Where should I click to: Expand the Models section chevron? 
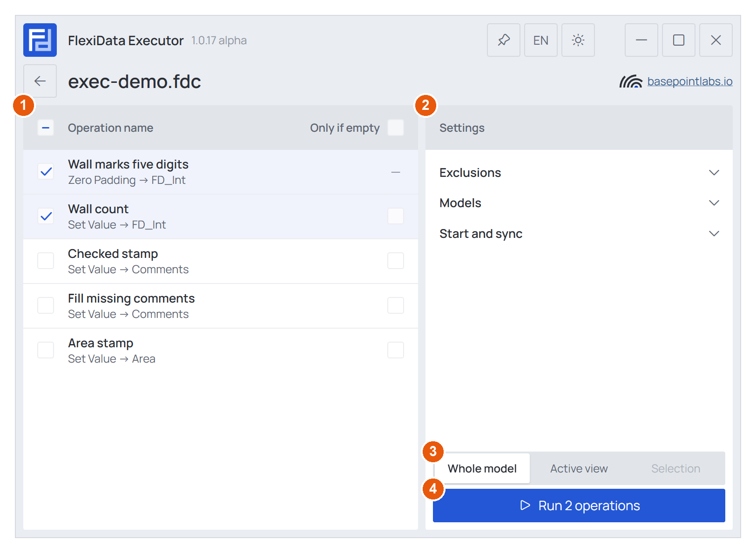click(714, 203)
